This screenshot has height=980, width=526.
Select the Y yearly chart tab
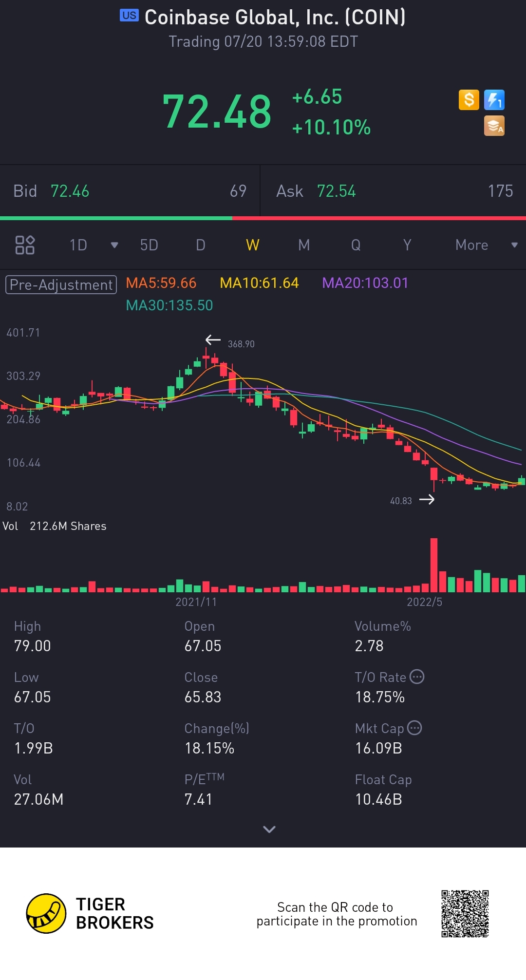coord(407,245)
